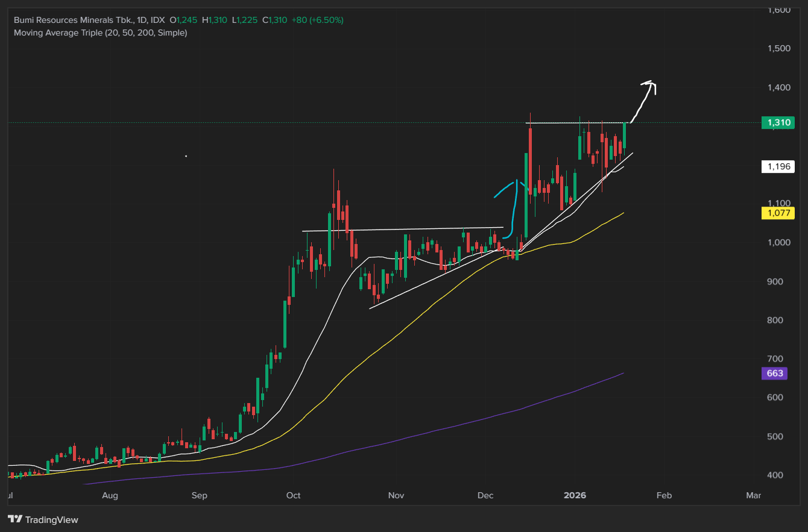Select the Moving Average Triple indicator label

point(100,33)
